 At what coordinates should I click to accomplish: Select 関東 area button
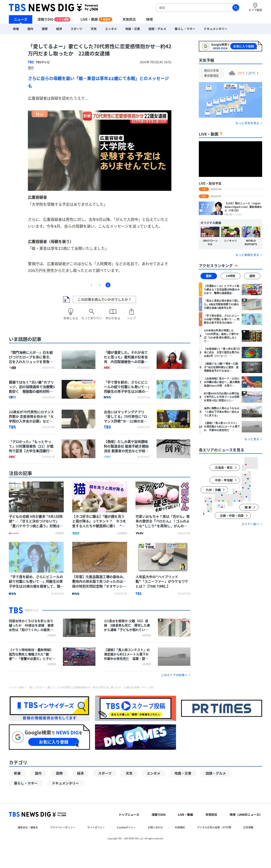click(x=249, y=507)
